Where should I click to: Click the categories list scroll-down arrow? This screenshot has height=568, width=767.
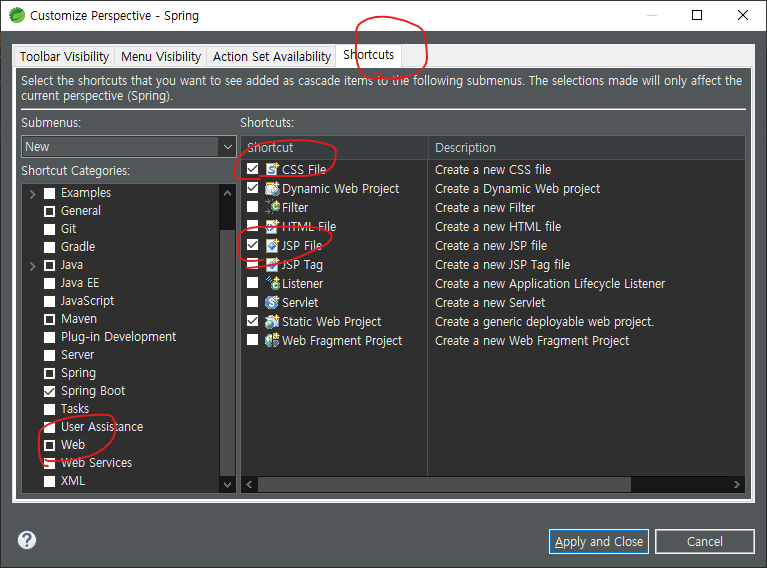(227, 485)
